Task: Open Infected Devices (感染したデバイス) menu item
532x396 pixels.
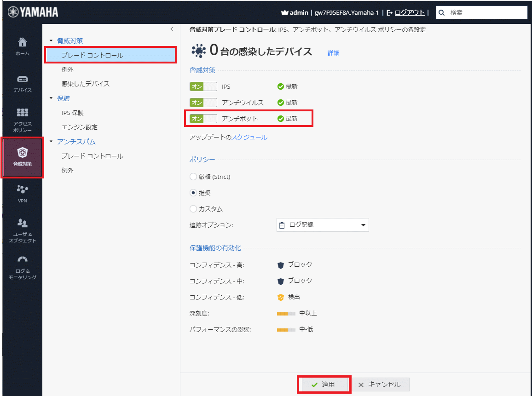Action: [x=86, y=84]
